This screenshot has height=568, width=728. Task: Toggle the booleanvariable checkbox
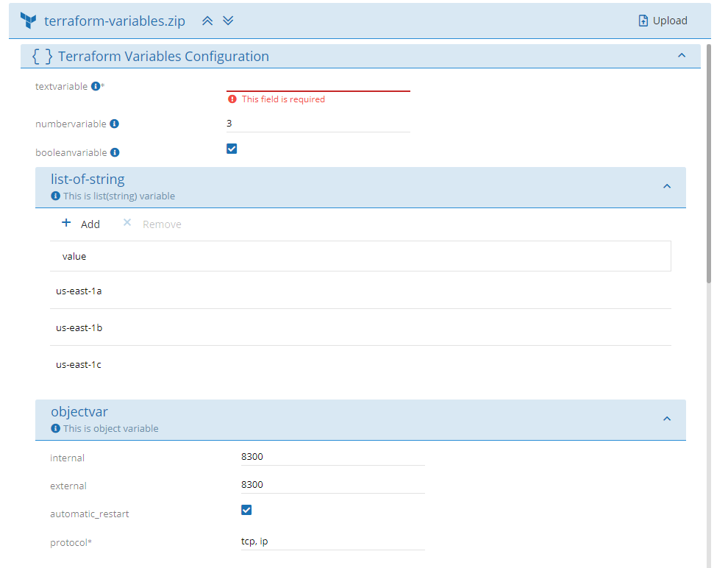[232, 149]
